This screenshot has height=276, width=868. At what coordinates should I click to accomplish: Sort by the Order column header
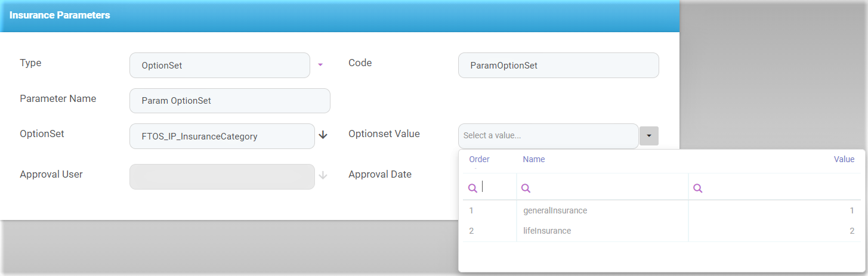point(479,159)
